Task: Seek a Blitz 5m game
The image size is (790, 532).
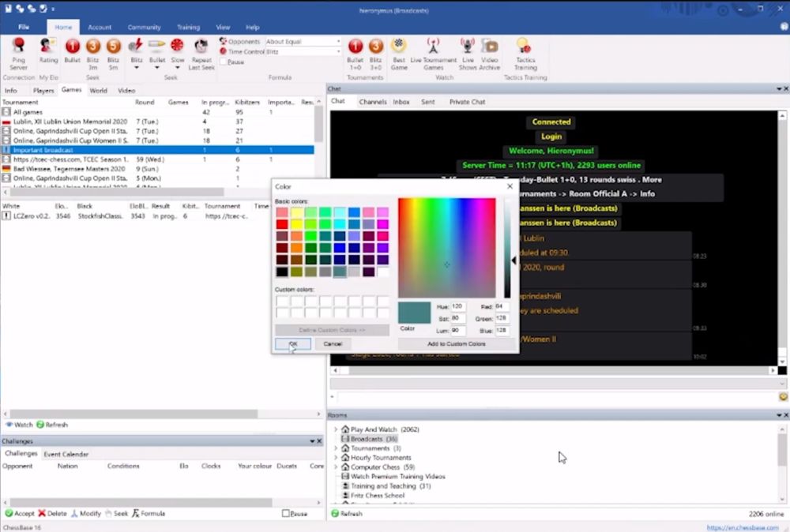Action: click(x=114, y=52)
